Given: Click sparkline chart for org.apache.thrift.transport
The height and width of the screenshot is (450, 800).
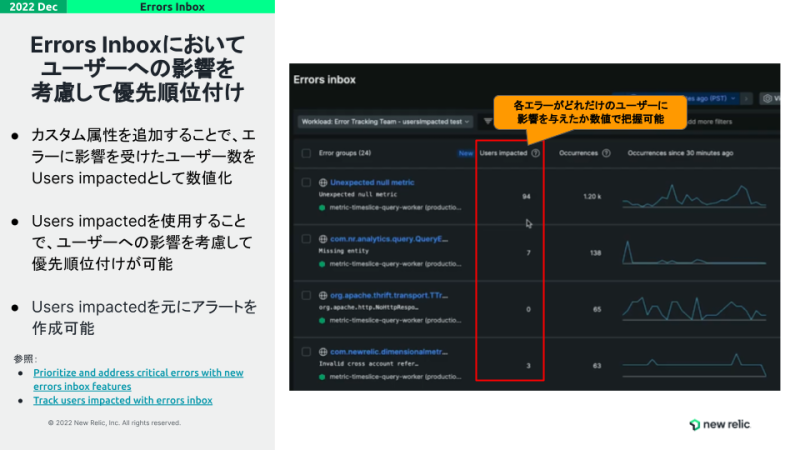Looking at the screenshot, I should tap(694, 309).
